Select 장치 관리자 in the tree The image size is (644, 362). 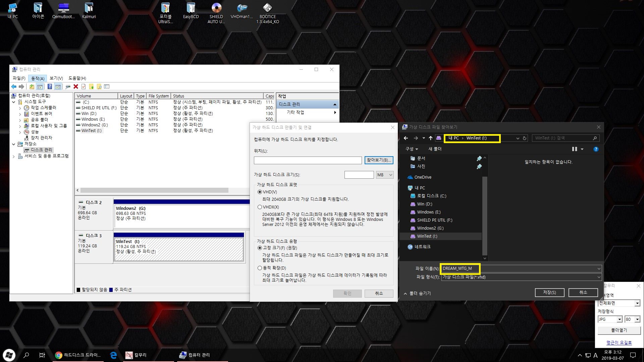coord(41,138)
